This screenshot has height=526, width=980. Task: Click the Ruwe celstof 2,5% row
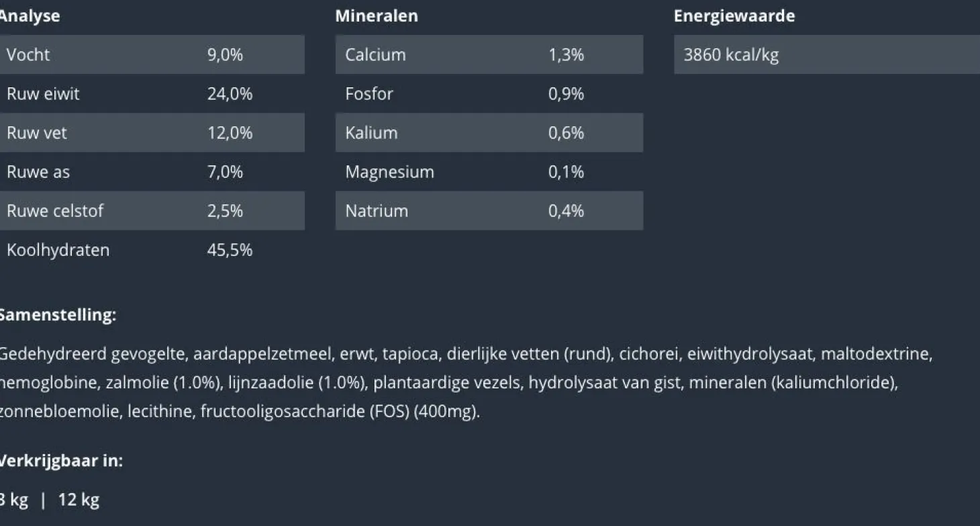(151, 210)
